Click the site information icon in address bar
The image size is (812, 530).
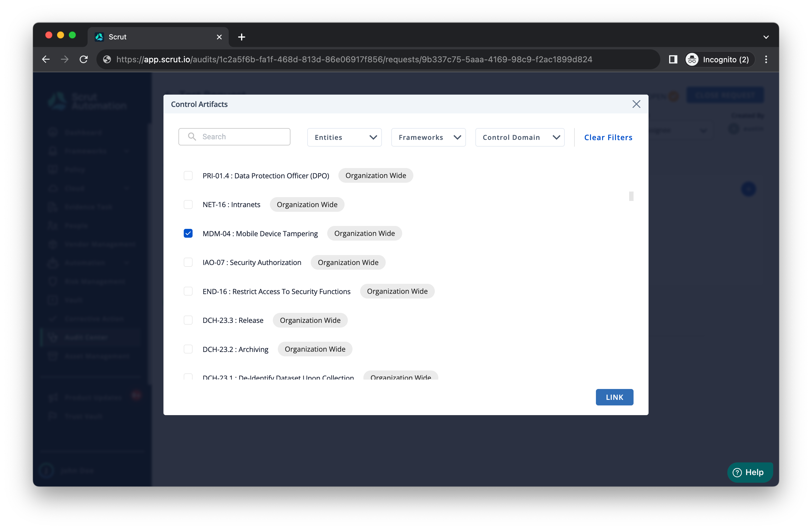click(x=107, y=59)
